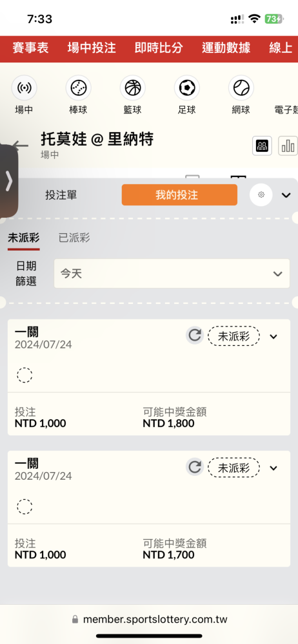
Task: Refresh the second NTD 1,700 bet
Action: (194, 467)
